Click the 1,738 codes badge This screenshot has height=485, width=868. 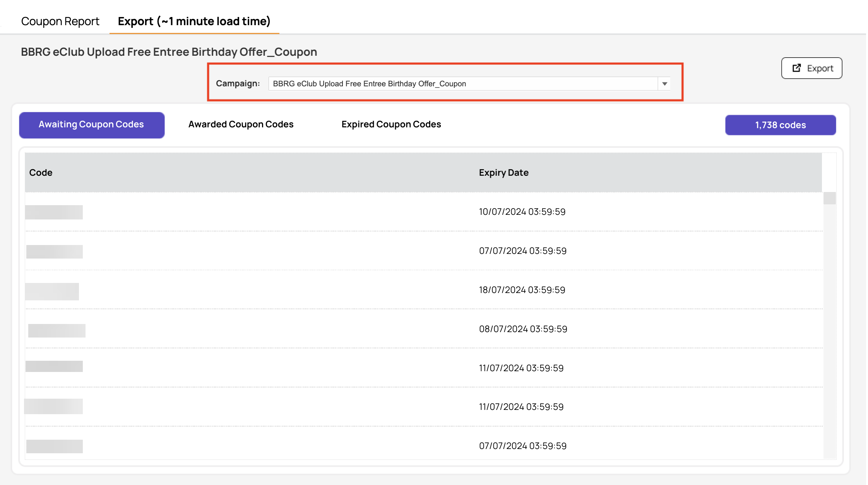click(781, 125)
